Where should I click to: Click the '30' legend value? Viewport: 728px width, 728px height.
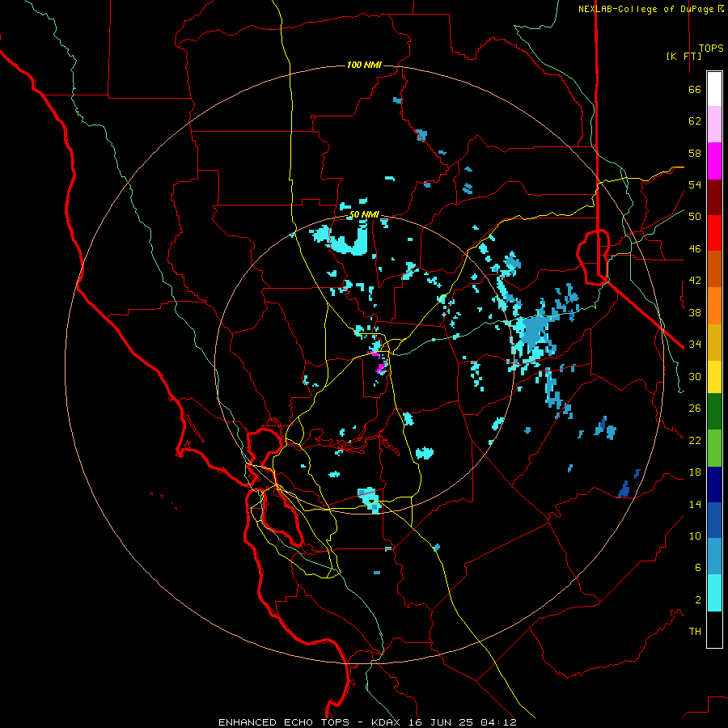[x=695, y=376]
